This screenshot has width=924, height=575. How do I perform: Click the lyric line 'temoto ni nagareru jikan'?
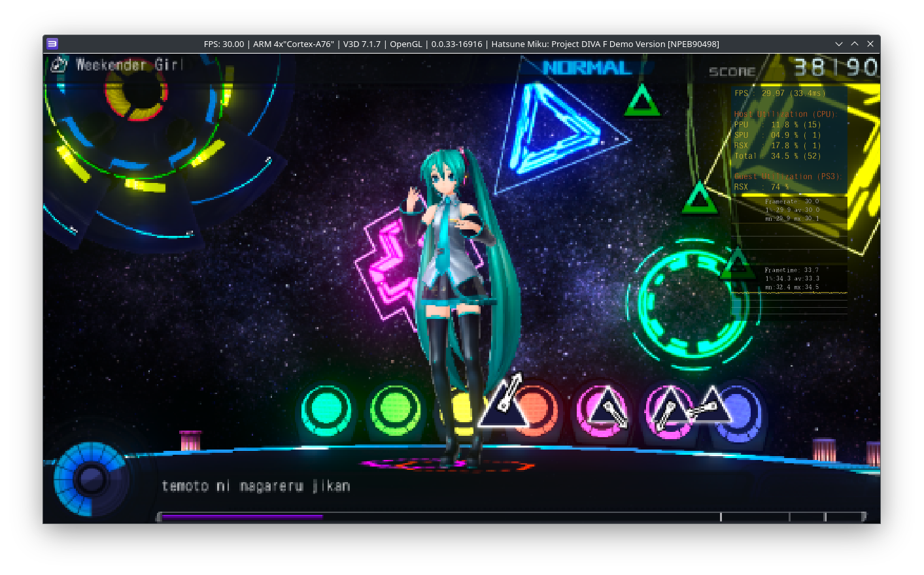(256, 486)
